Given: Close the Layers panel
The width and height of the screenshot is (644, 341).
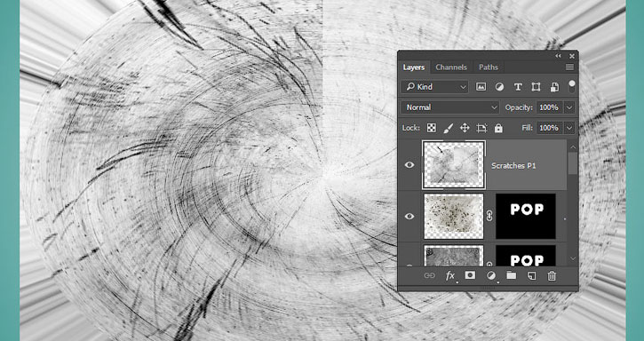Looking at the screenshot, I should [572, 56].
